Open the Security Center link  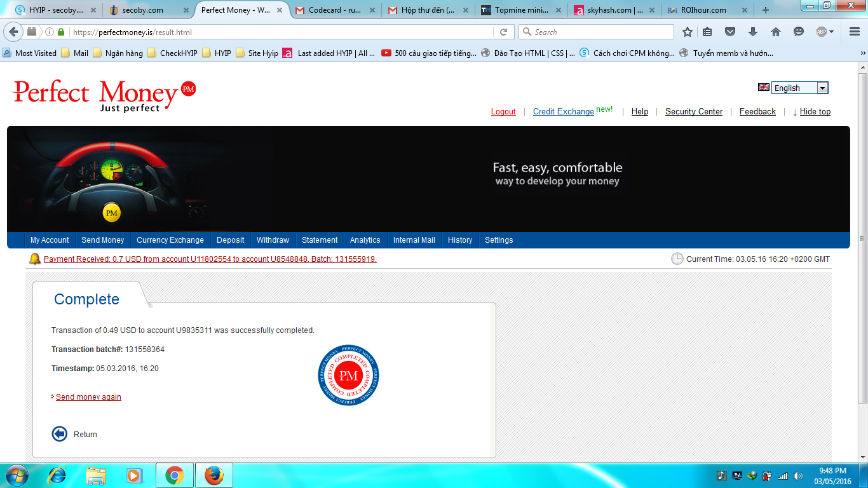[694, 112]
